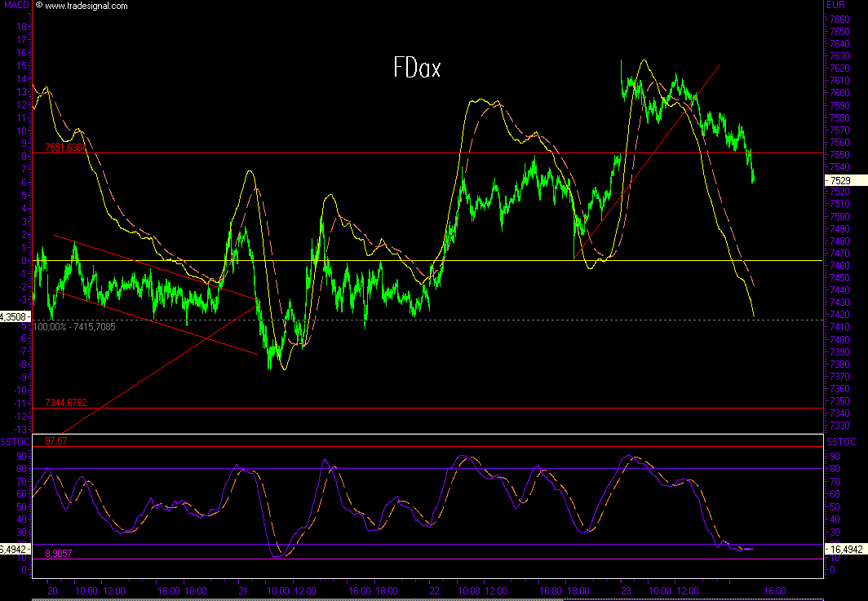Click the right-side 16,4942 stochastic value tag
The height and width of the screenshot is (601, 868).
846,550
